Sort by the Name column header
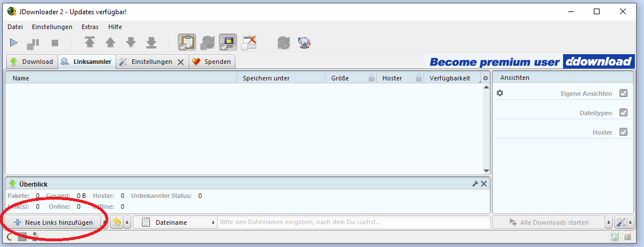This screenshot has height=247, width=644. [x=121, y=78]
